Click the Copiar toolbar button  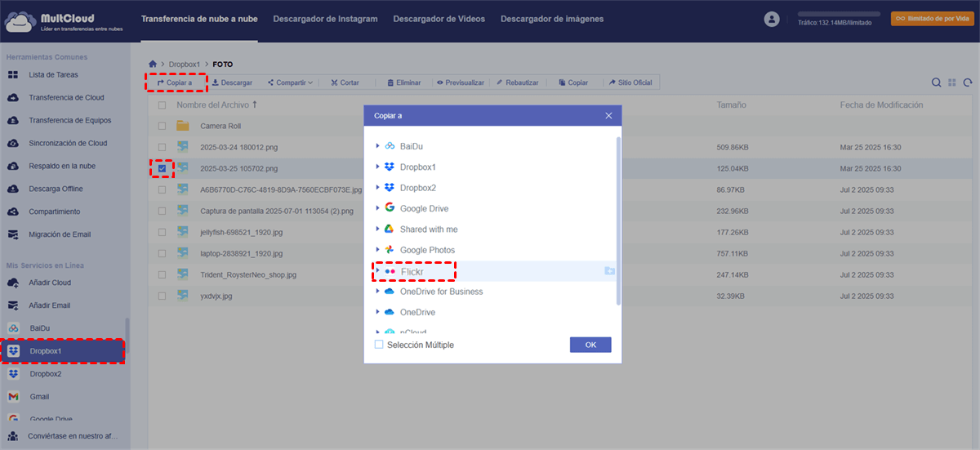click(573, 82)
